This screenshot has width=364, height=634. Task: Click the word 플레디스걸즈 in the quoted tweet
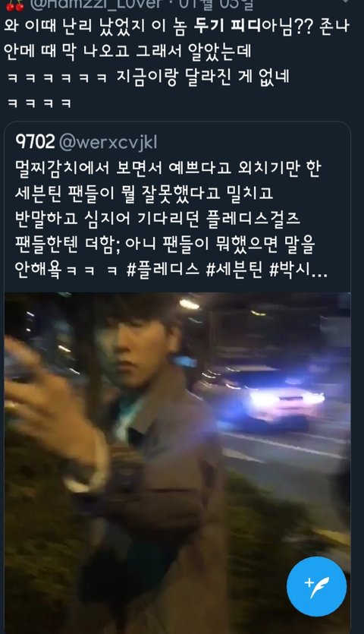pos(253,219)
